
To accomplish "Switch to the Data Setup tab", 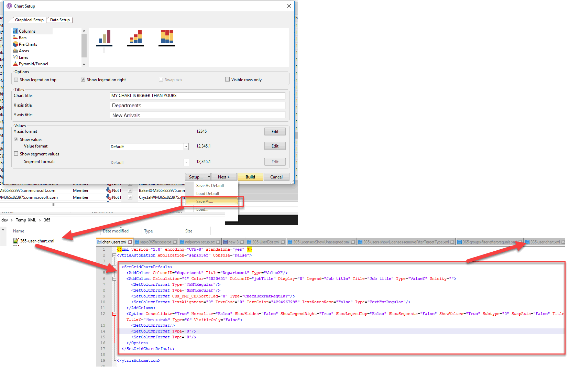I will point(59,20).
